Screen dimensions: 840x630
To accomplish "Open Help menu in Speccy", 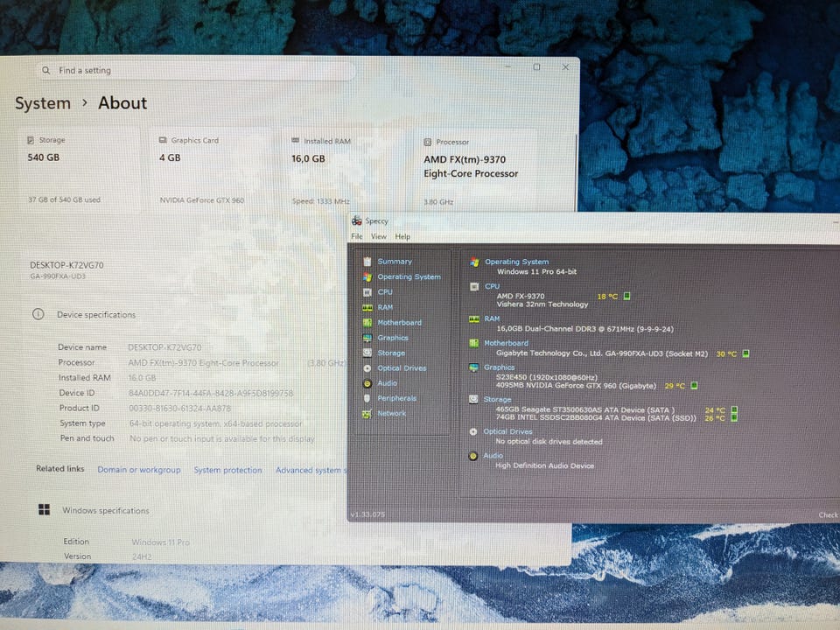I will (x=402, y=236).
